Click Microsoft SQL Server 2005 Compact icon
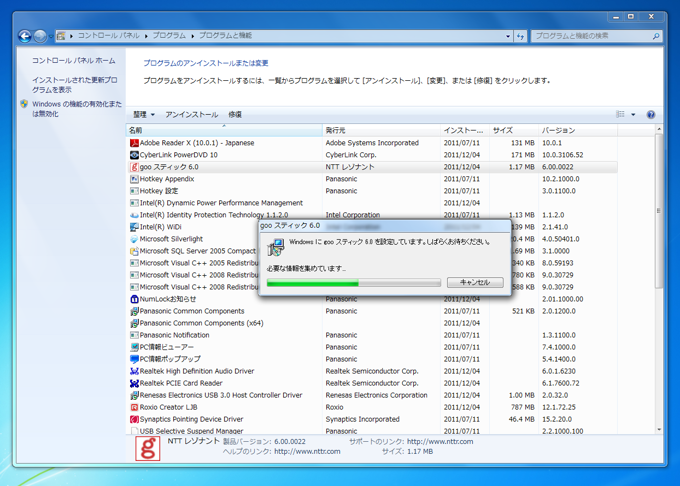 [134, 251]
